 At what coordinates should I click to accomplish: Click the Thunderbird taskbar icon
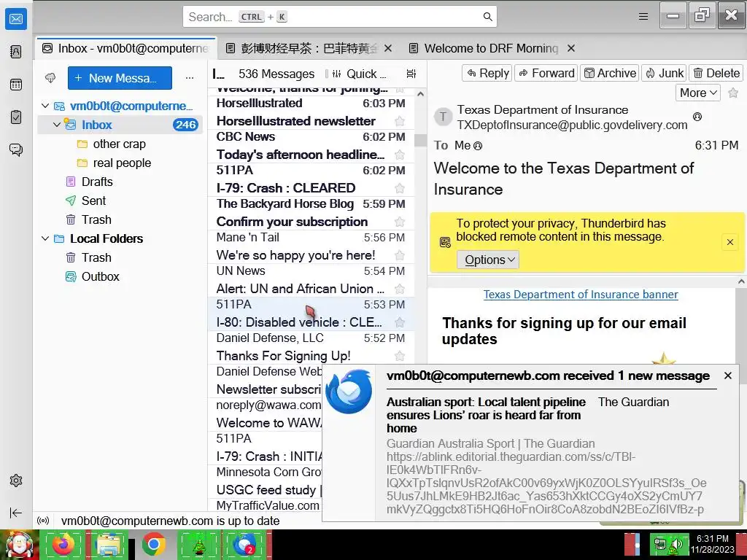(244, 544)
